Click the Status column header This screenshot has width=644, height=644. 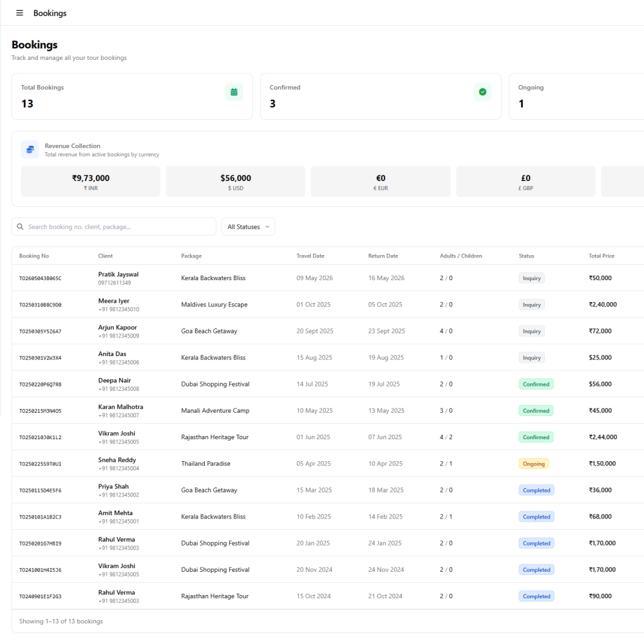(527, 256)
